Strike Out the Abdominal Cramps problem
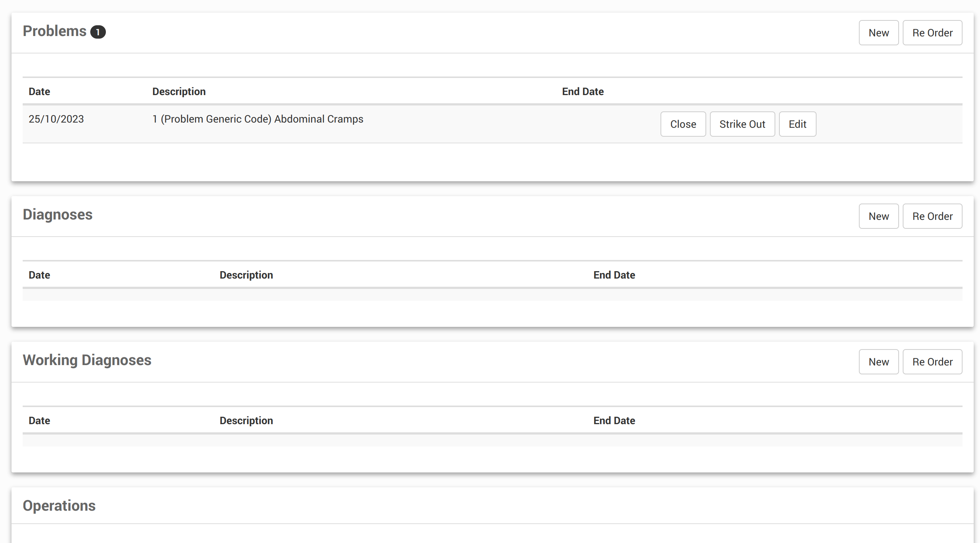This screenshot has width=980, height=543. click(x=742, y=124)
